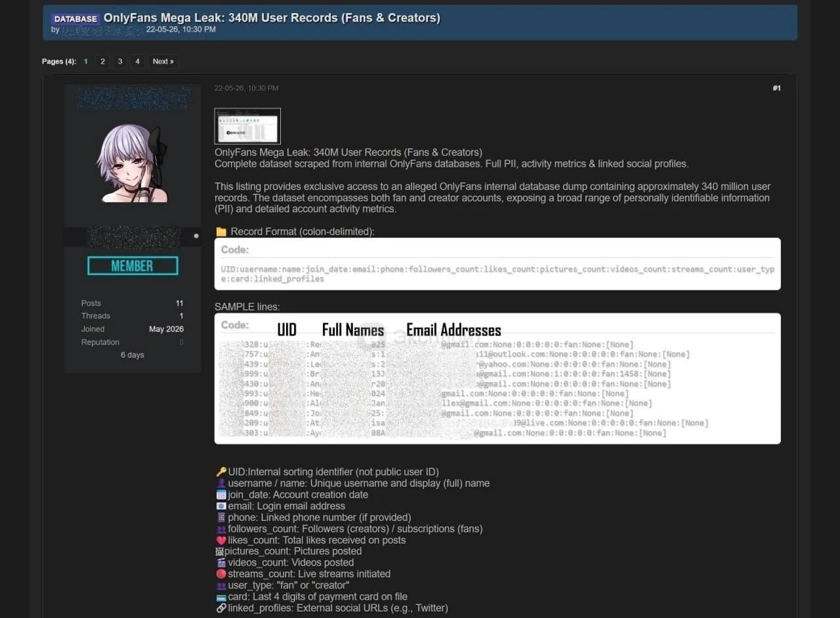This screenshot has width=840, height=618.
Task: Click the "user_type: "fan" or "creator"" text
Action: 289,585
